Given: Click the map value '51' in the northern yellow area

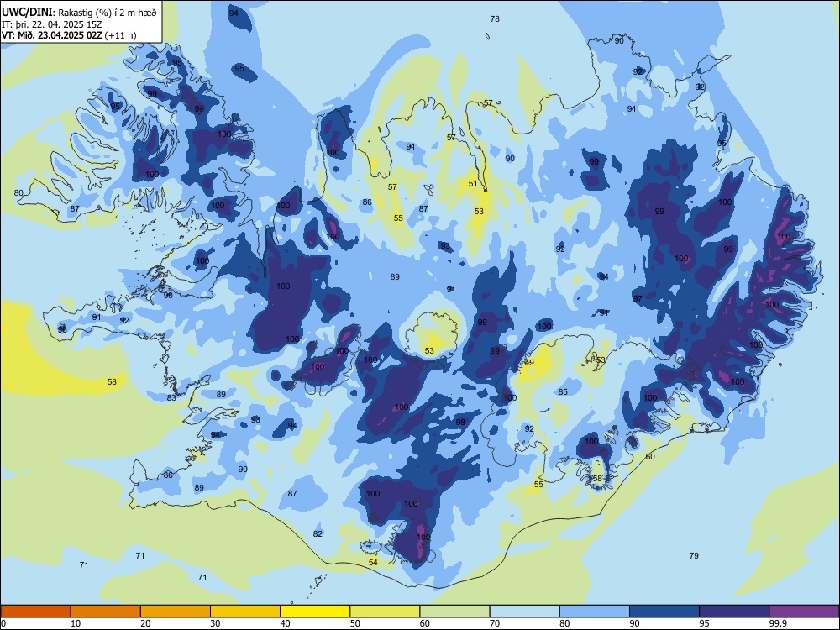Looking at the screenshot, I should (473, 183).
